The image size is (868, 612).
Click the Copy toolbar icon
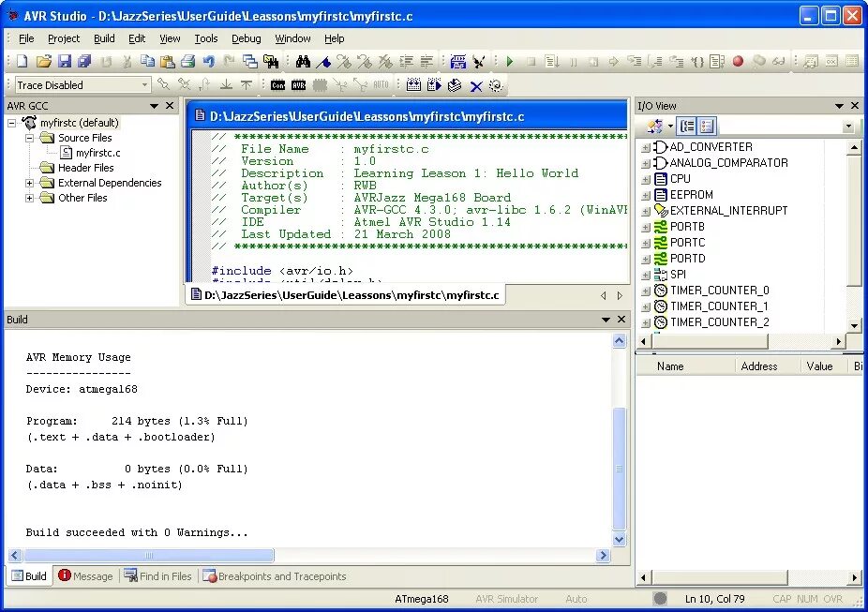(x=147, y=62)
